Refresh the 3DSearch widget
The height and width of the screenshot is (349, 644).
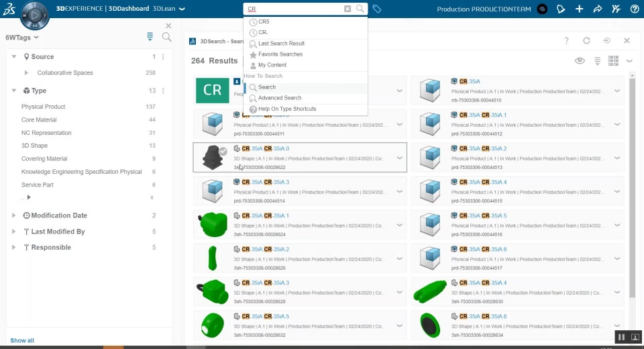click(x=586, y=41)
